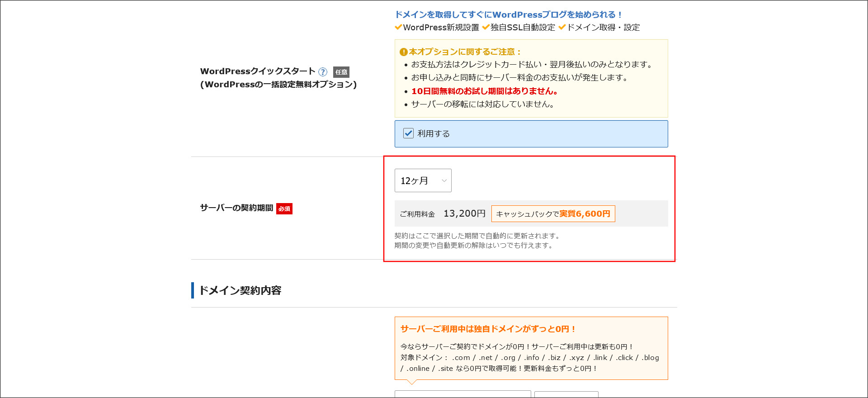868x398 pixels.
Task: Click the 対象ドメイン list text line
Action: click(x=530, y=357)
